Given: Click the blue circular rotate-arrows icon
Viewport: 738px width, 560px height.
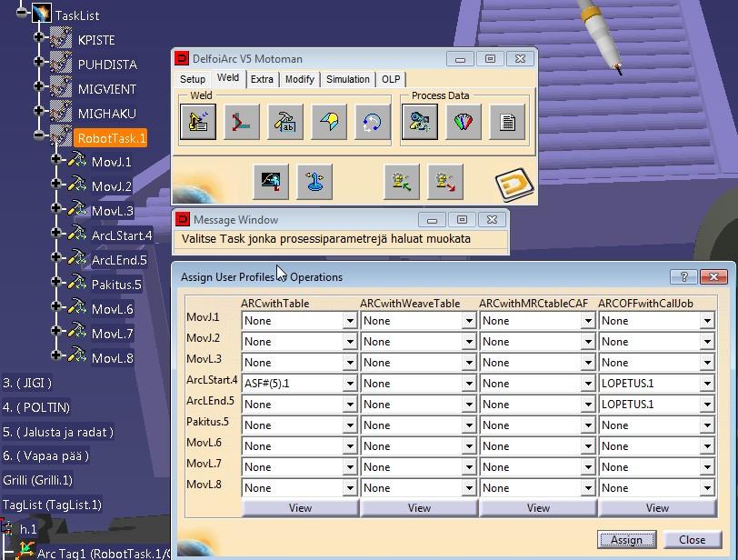Looking at the screenshot, I should [x=373, y=123].
